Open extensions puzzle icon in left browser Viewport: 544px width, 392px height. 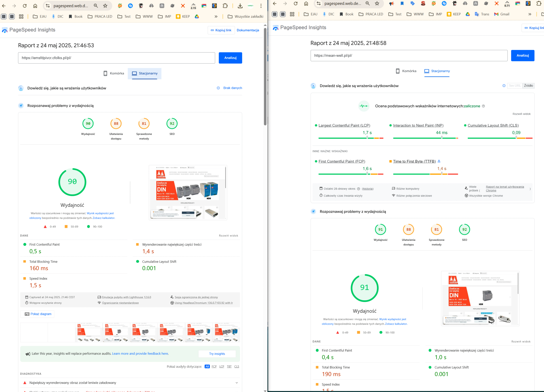pyautogui.click(x=225, y=6)
